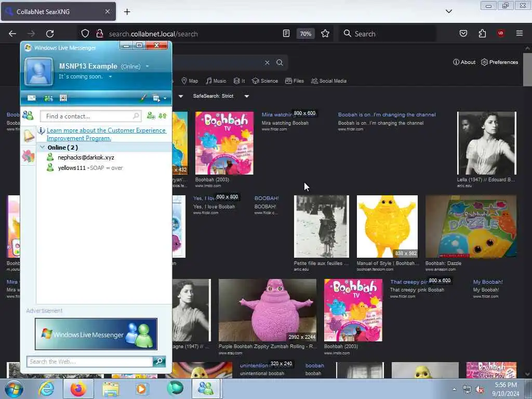The image size is (532, 399).
Task: Show hidden tray icons arrow in taskbar
Action: [x=454, y=389]
